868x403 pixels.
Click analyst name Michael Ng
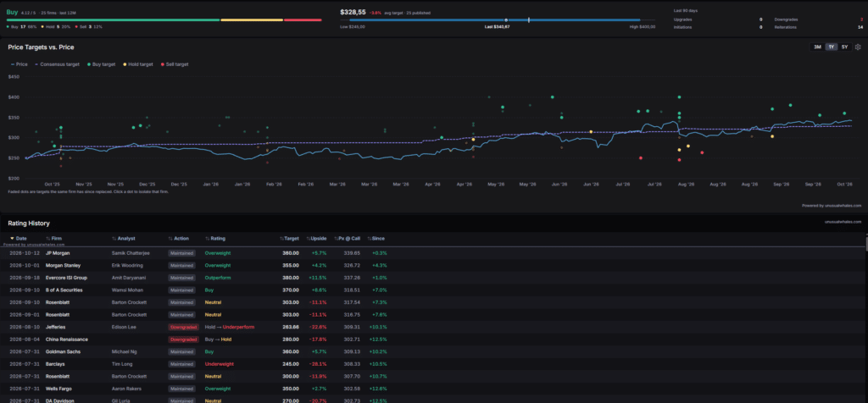point(123,351)
